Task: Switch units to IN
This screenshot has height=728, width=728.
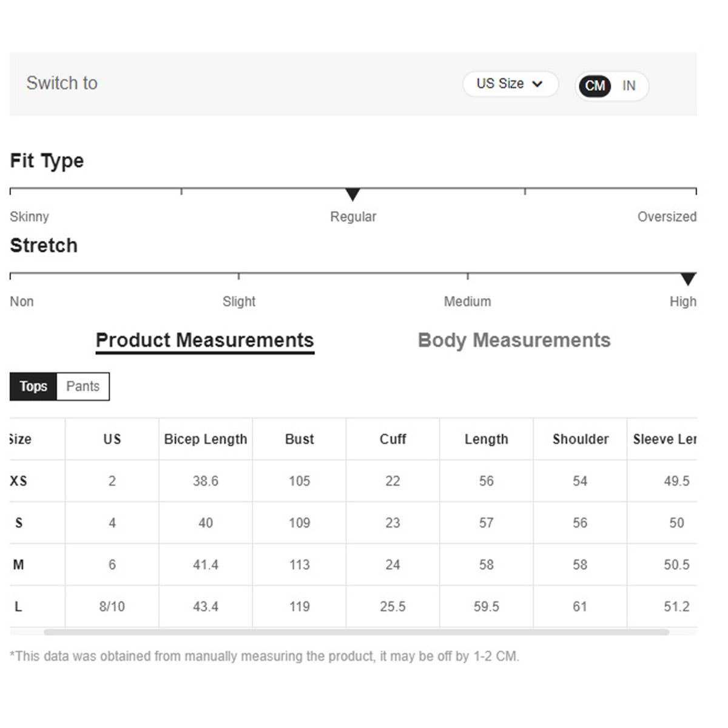Action: (629, 86)
